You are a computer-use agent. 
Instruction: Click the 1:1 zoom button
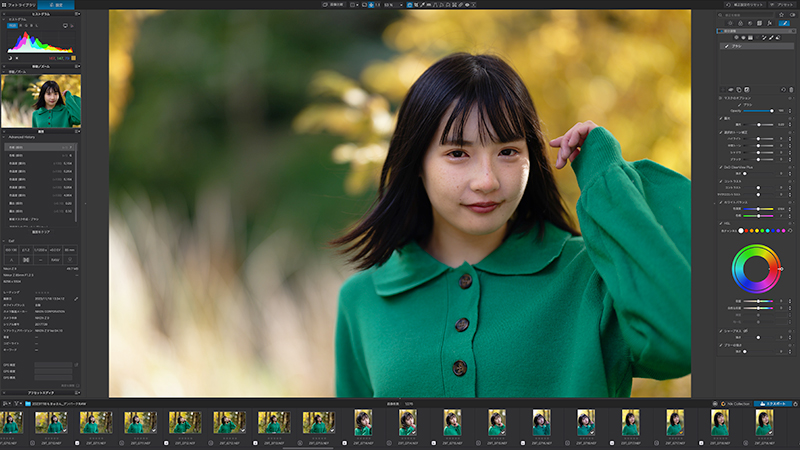coord(378,5)
